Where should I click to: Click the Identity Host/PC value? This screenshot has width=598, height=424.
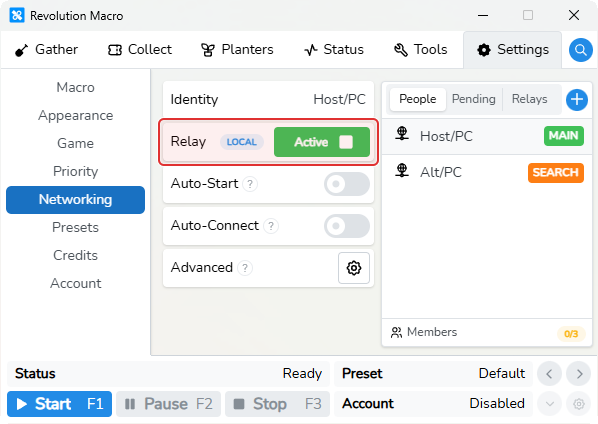pos(339,100)
